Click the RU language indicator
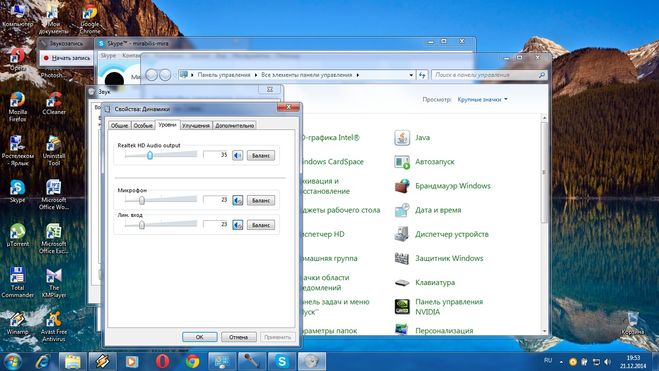This screenshot has height=371, width=659. [548, 360]
